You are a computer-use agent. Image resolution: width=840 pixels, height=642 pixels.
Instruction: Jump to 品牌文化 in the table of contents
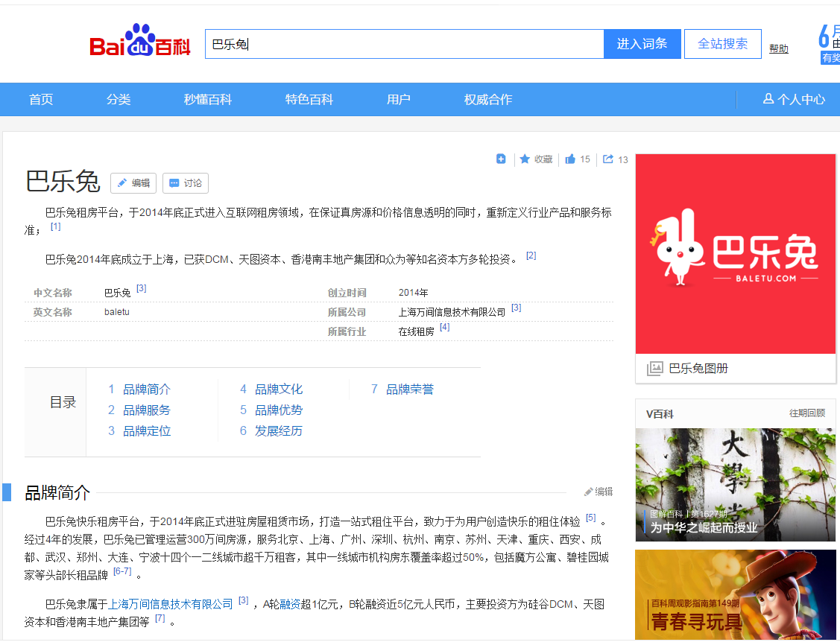click(x=279, y=390)
